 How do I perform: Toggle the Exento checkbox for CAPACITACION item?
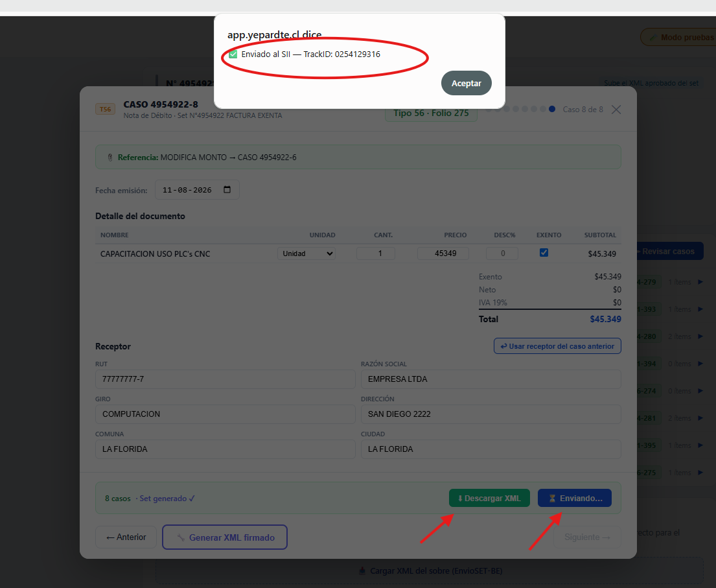click(x=544, y=253)
